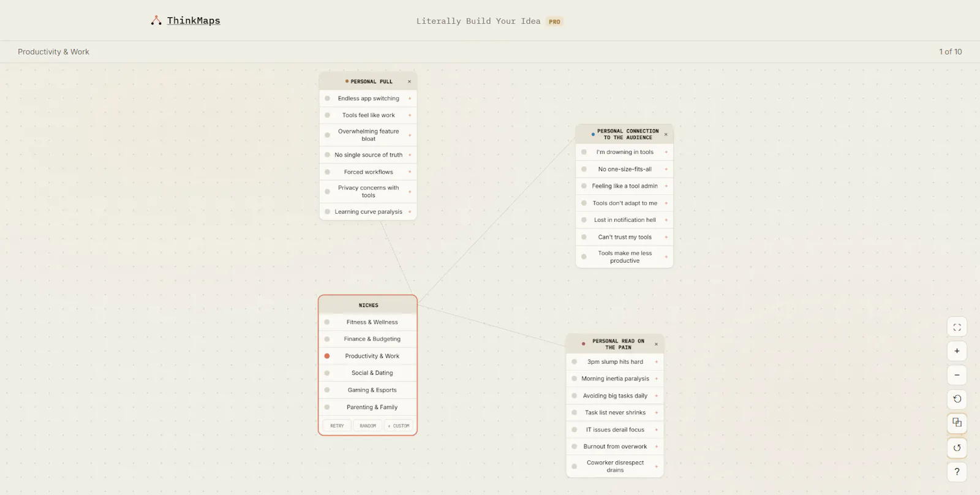This screenshot has height=495, width=980.
Task: Click the fit-to-screen frame icon
Action: click(957, 327)
